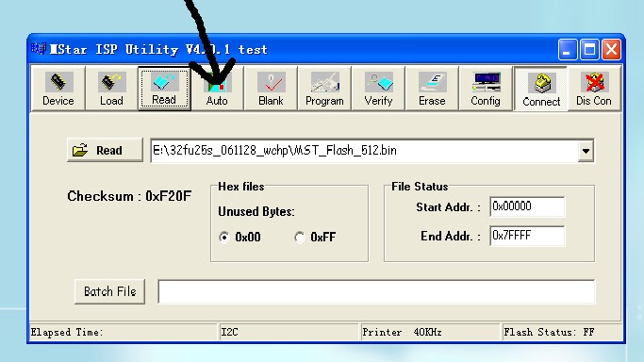Run the Blank check tool
The image size is (644, 362).
[x=271, y=89]
